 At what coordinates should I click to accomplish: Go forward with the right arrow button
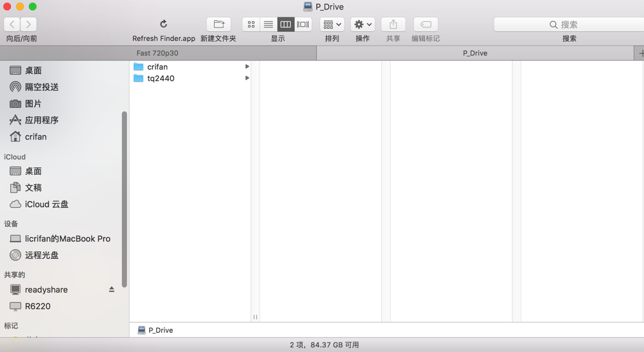tap(28, 25)
